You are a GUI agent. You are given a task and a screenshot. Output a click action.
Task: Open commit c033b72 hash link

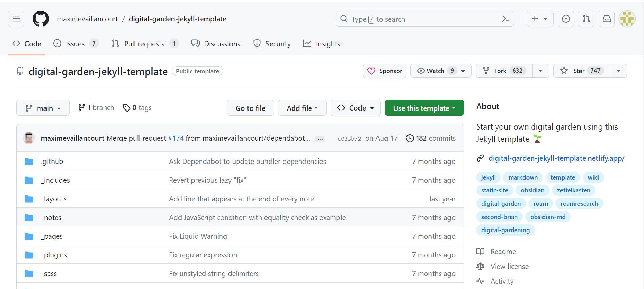[x=349, y=139]
